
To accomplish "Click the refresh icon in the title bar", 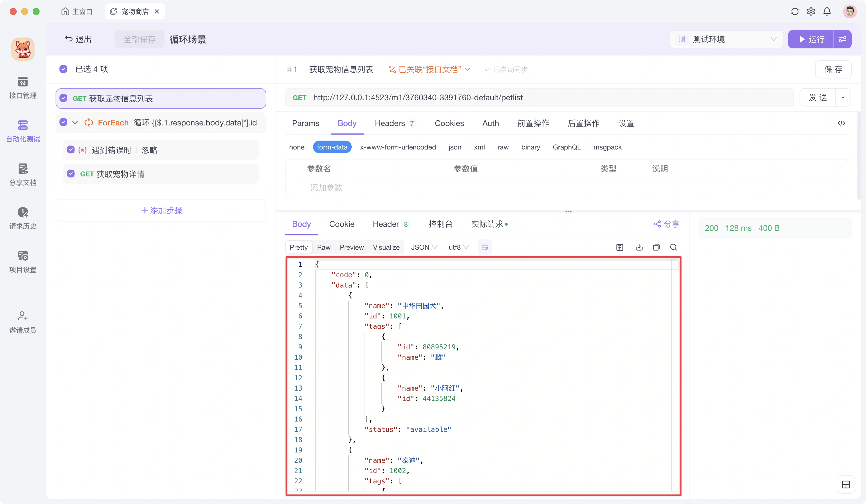I will click(x=794, y=12).
